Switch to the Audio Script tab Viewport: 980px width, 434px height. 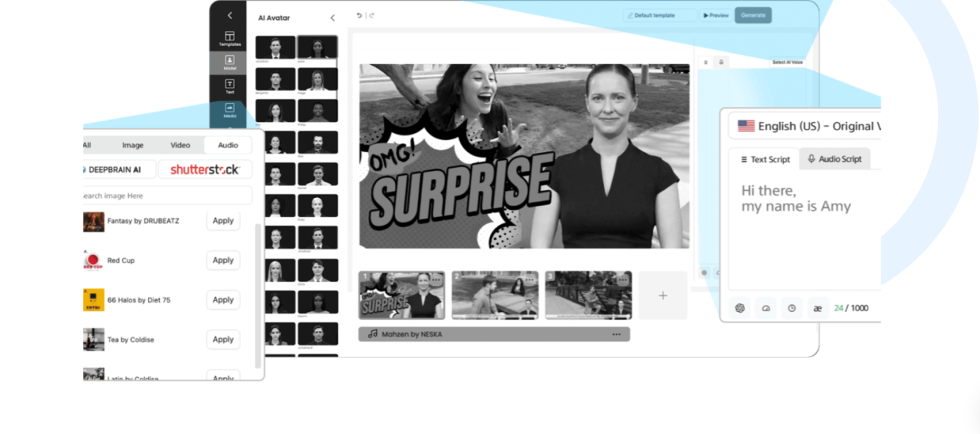tap(835, 159)
